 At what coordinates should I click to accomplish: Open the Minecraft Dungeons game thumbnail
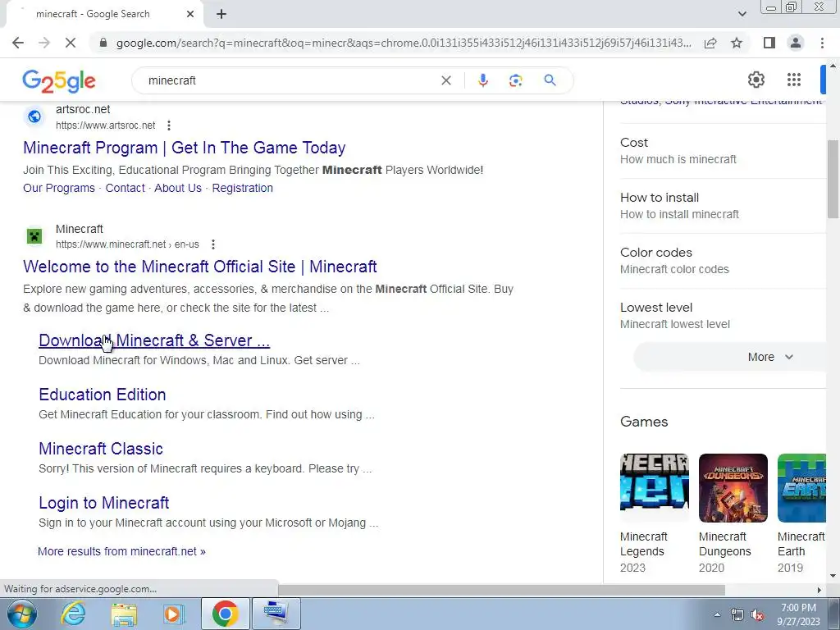tap(733, 488)
